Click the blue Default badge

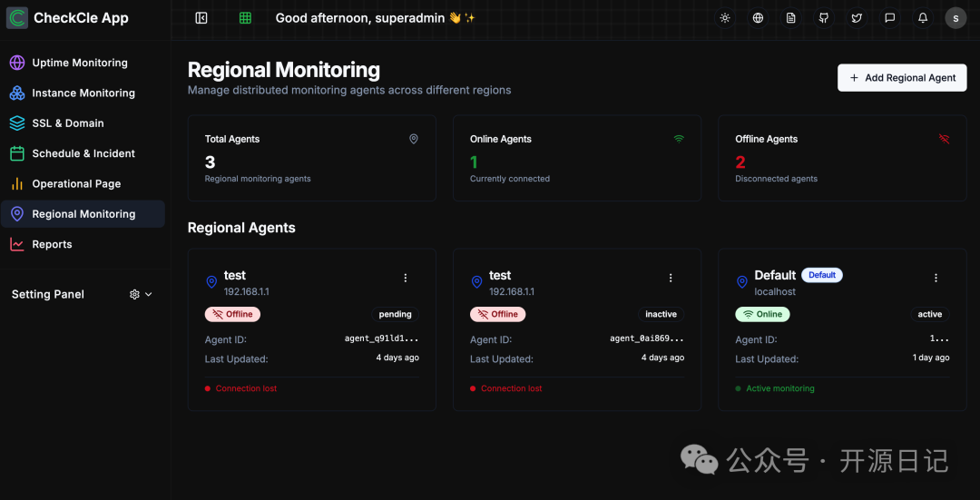[822, 275]
